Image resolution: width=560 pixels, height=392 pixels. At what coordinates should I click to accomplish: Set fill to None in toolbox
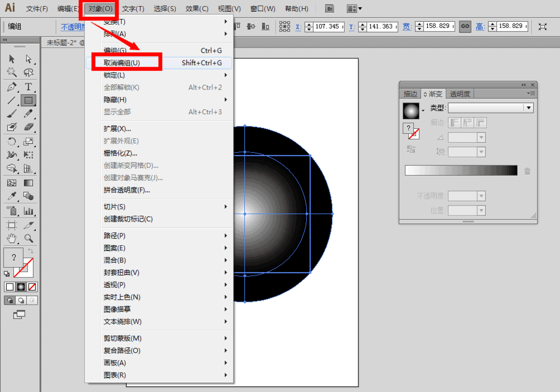[32, 287]
